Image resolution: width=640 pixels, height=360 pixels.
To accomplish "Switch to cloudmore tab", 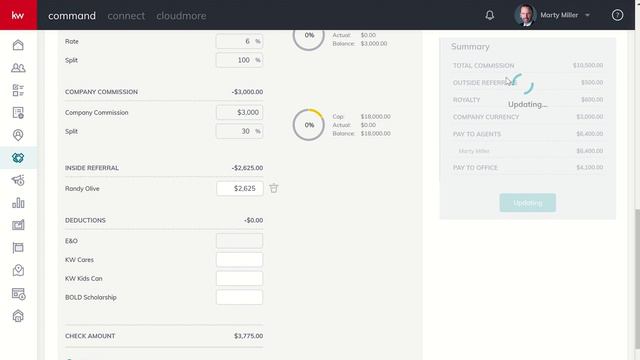I will coord(181,16).
